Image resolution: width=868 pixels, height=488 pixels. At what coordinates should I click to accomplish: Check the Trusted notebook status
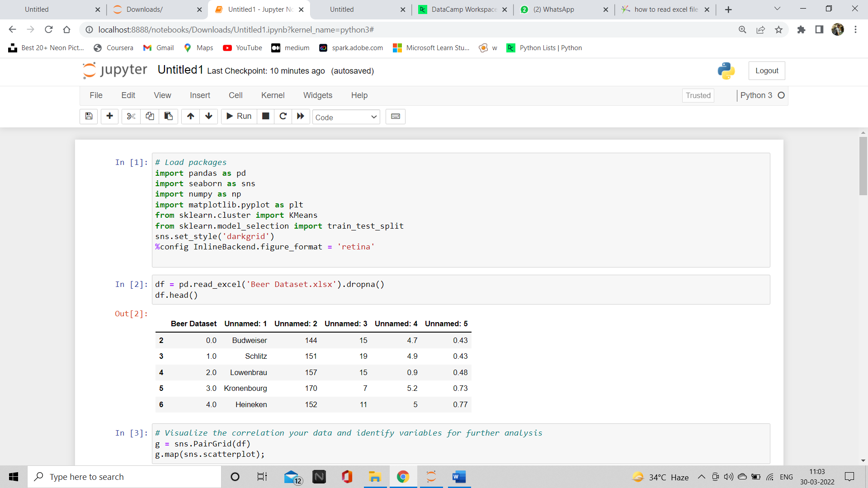698,95
